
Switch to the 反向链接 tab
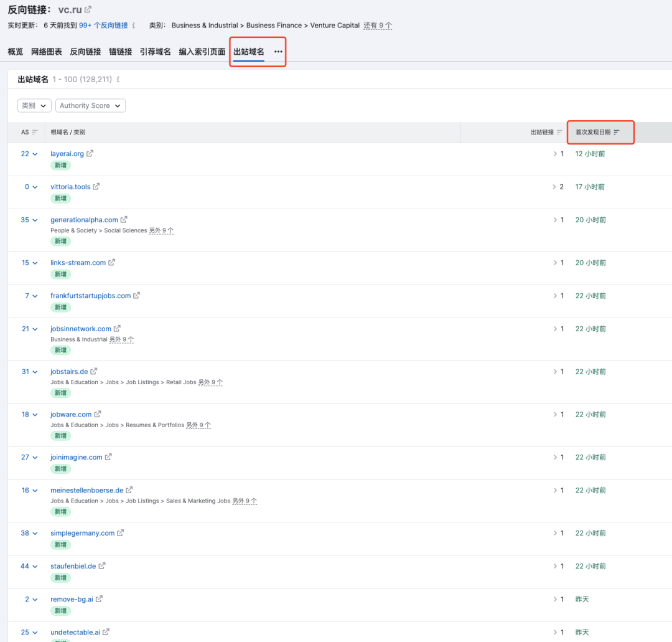pos(85,51)
